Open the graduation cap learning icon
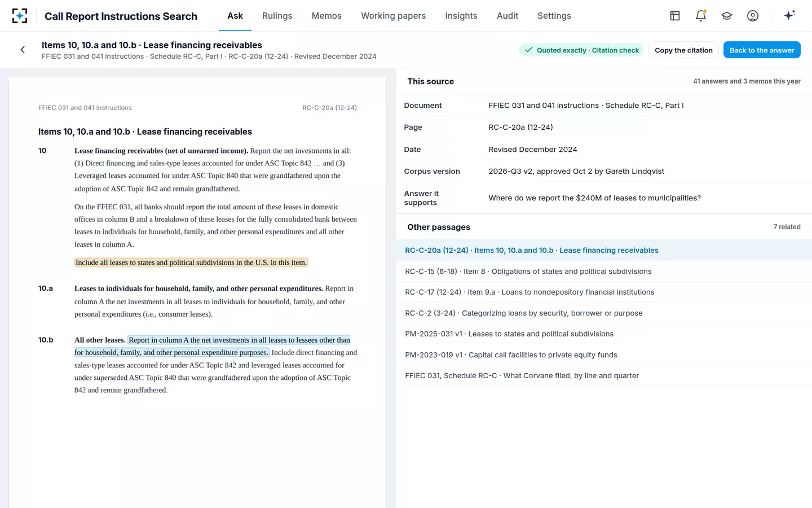 click(x=727, y=16)
